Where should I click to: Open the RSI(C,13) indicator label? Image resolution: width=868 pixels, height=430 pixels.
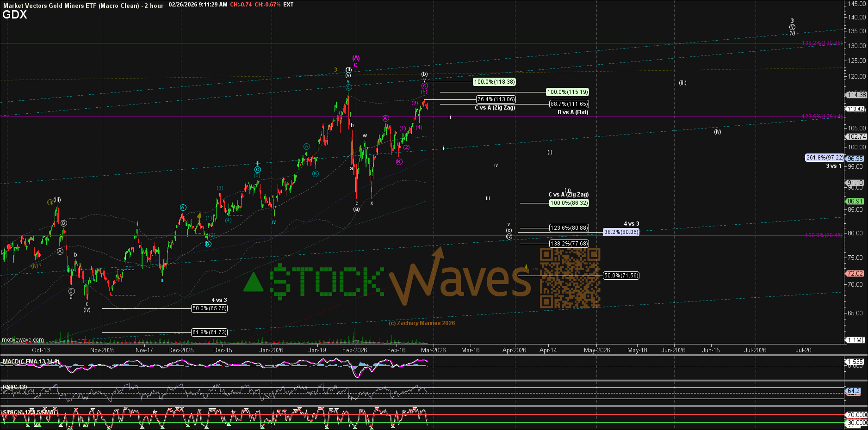pos(15,387)
